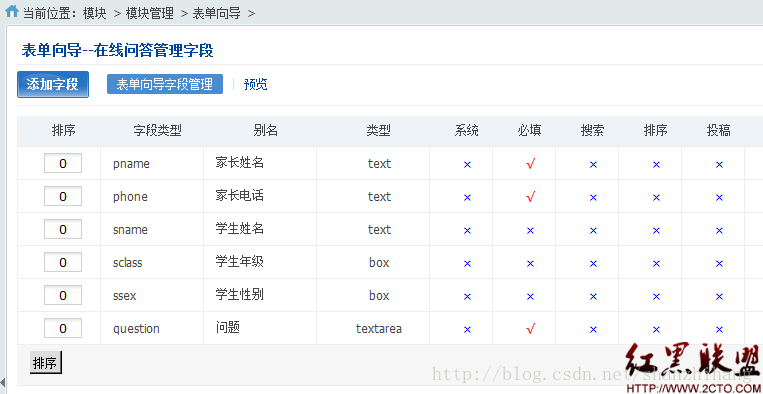Toggle the 必填 check mark for phone
This screenshot has width=763, height=394.
click(x=530, y=197)
